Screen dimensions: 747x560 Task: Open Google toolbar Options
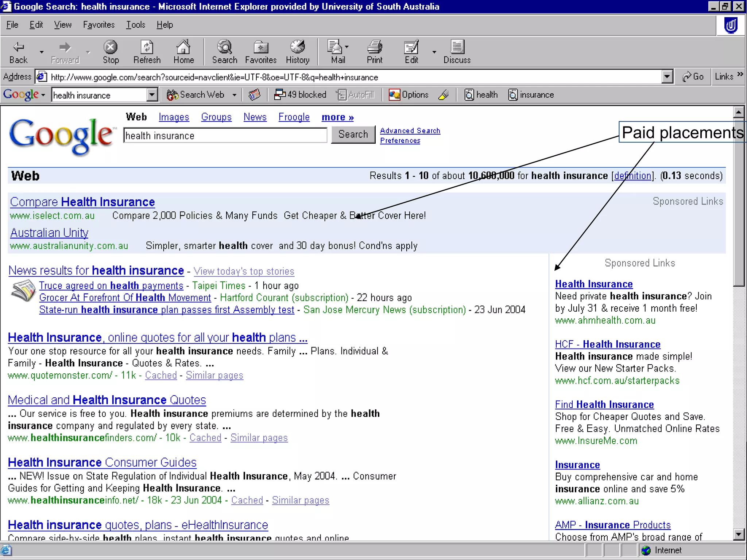(x=409, y=95)
